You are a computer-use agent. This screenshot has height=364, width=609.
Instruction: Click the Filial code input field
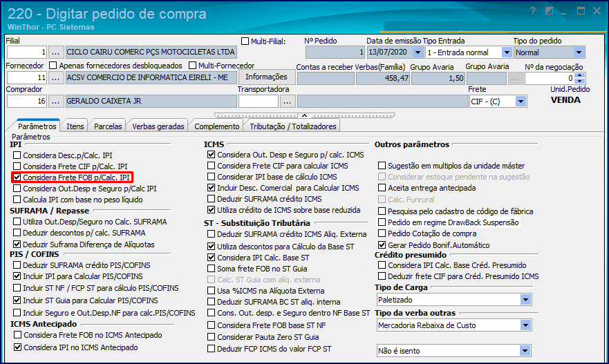coord(27,52)
